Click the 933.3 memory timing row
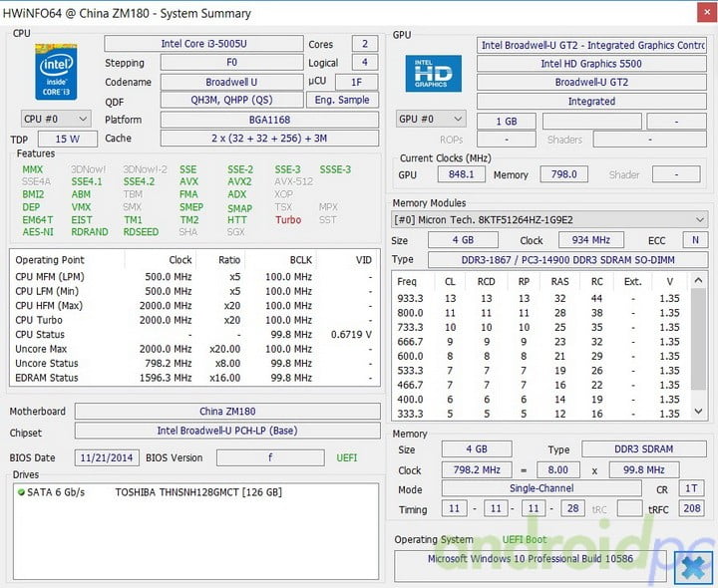This screenshot has width=718, height=588. coord(539,298)
